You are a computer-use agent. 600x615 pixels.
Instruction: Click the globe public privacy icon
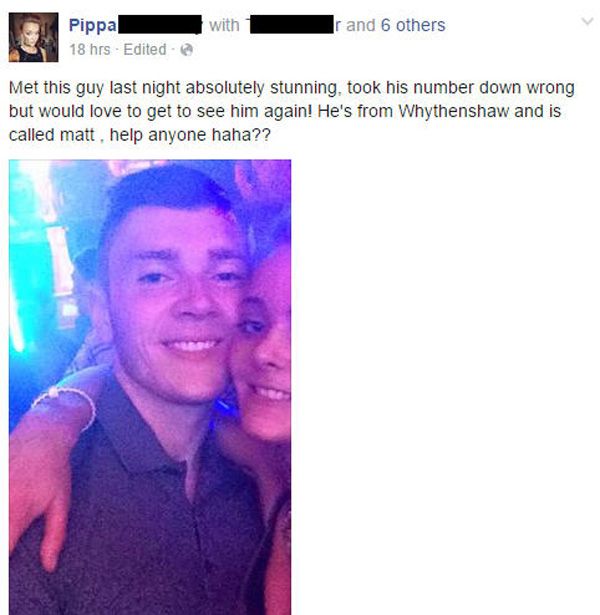click(186, 50)
